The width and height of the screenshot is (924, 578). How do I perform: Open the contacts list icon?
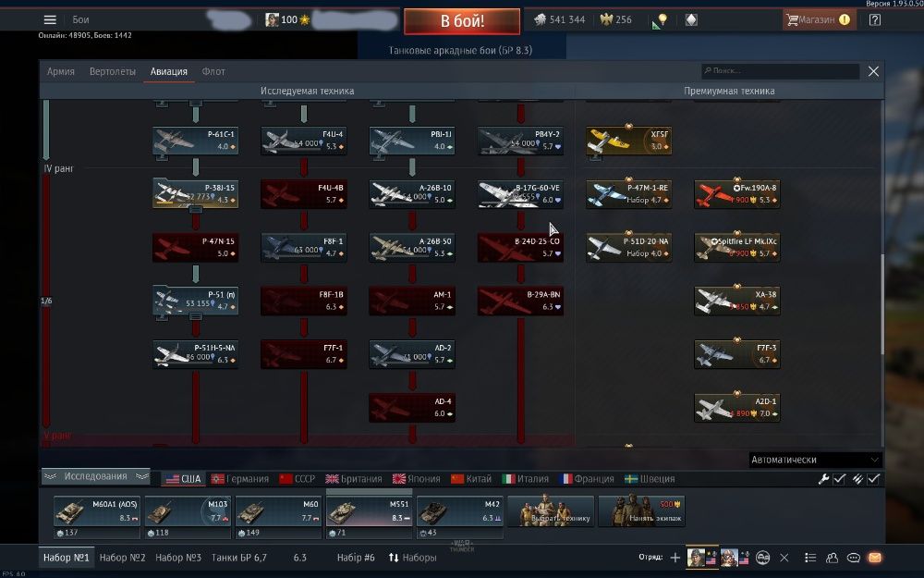[x=810, y=558]
